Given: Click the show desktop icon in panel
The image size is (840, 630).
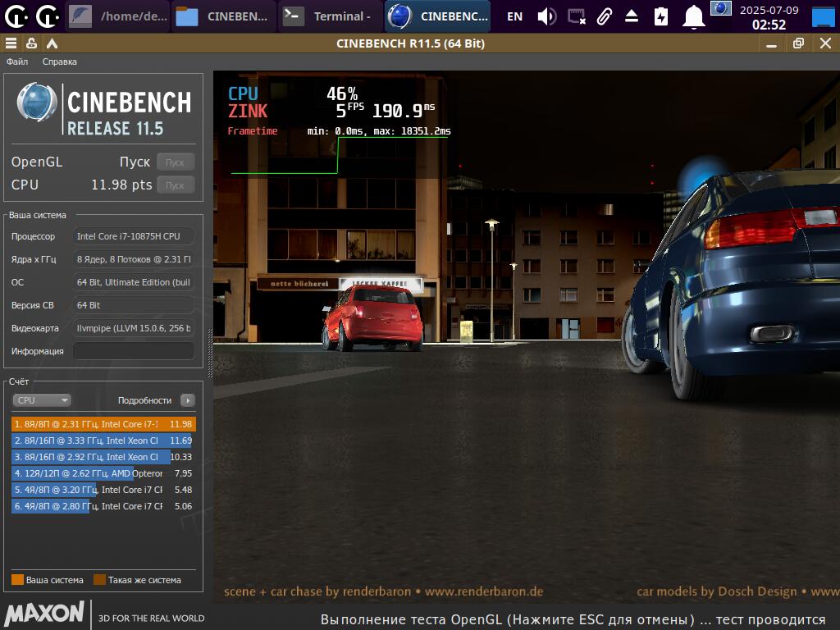Looking at the screenshot, I should coord(823,16).
